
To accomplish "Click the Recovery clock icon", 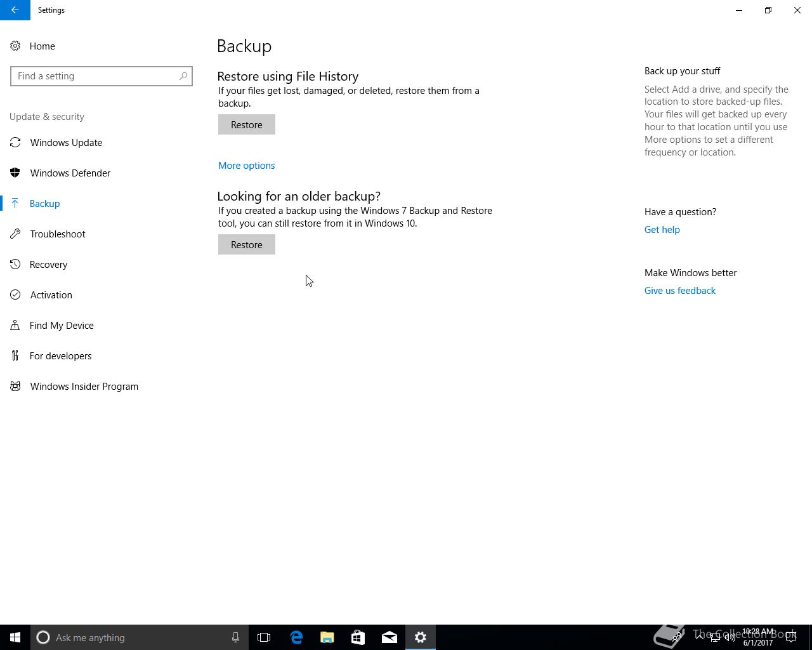I will pyautogui.click(x=15, y=264).
